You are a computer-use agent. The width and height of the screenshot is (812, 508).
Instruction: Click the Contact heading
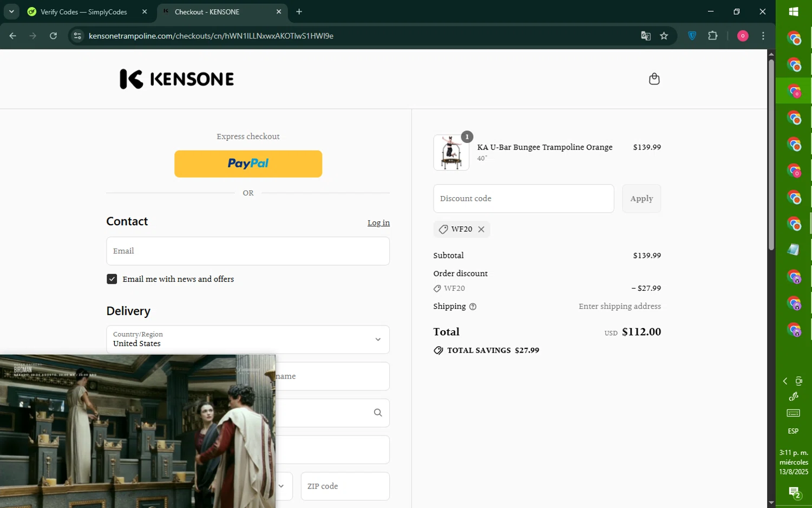click(x=127, y=221)
